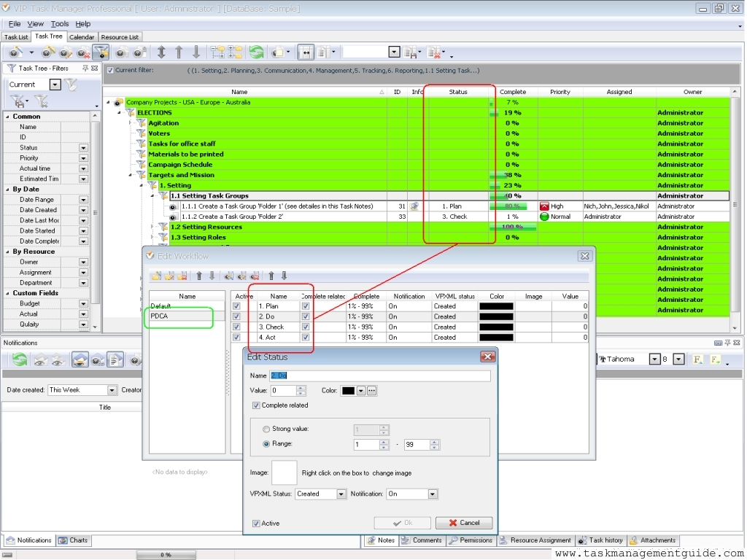Select the Range radio button
747x560 pixels.
coord(266,444)
